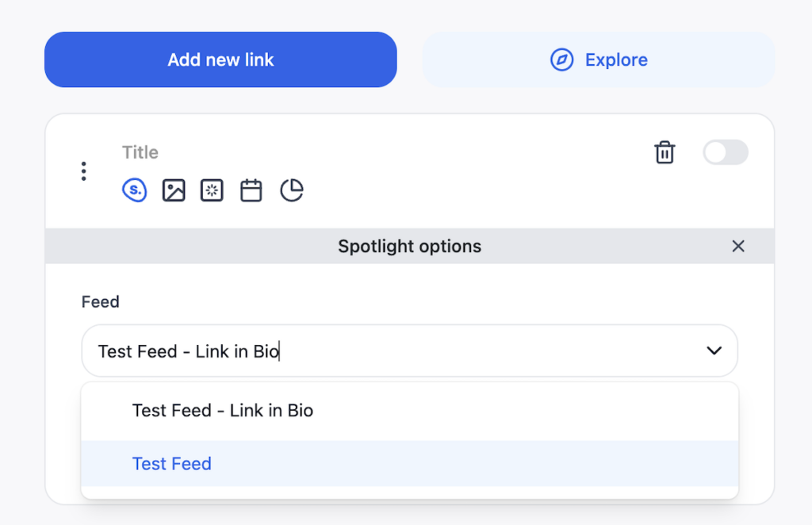Viewport: 812px width, 525px height.
Task: Turn on the link activation switch
Action: (x=726, y=152)
